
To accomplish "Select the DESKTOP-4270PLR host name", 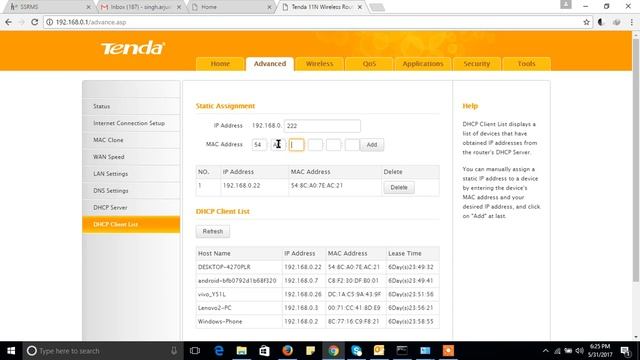I will point(224,267).
